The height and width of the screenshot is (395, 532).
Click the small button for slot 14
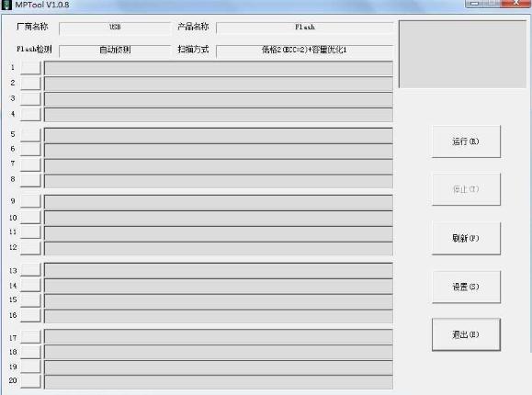click(30, 285)
